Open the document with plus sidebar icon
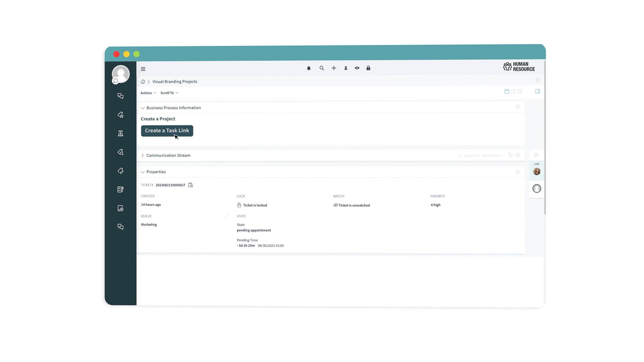644x362 pixels. [120, 208]
